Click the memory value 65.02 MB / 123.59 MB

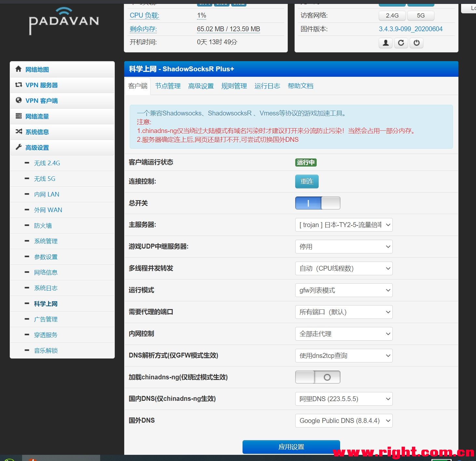[x=229, y=29]
